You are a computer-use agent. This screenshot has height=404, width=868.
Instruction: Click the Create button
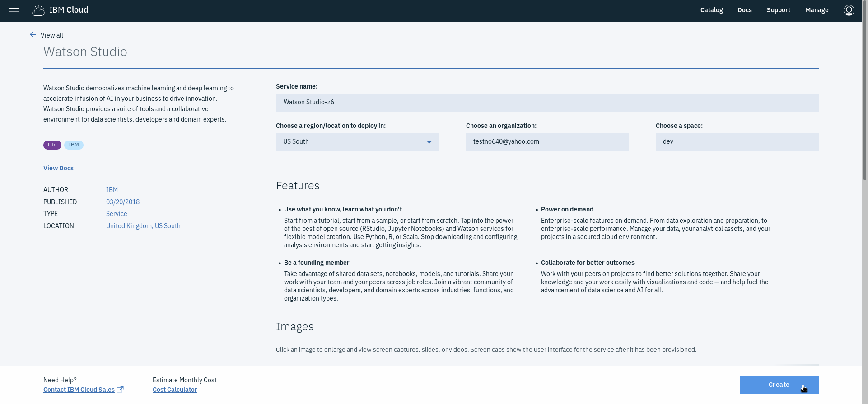point(779,385)
